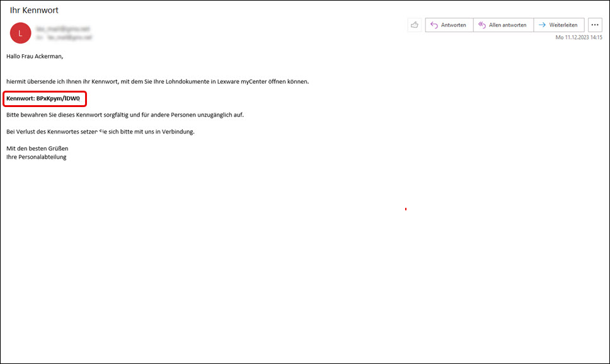Click the small red mark in the blank area

click(405, 208)
